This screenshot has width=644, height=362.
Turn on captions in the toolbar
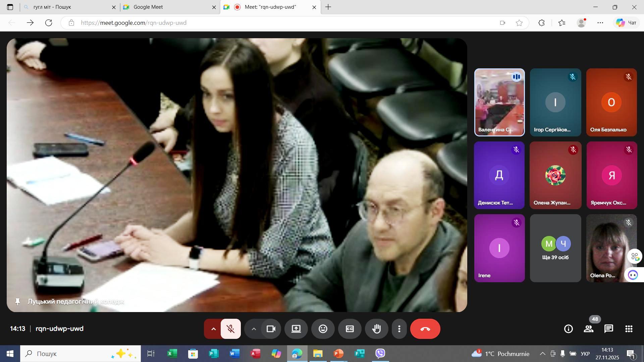(x=350, y=329)
